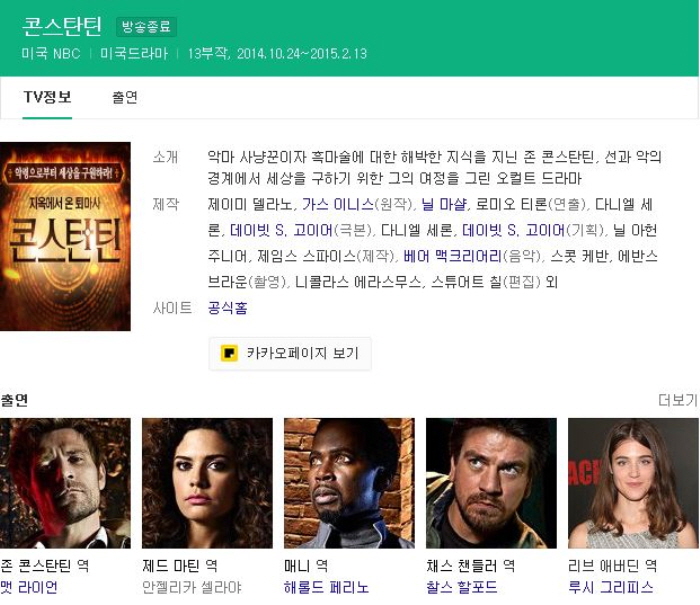Image resolution: width=700 pixels, height=605 pixels.
Task: Expand cast list with 더보기
Action: [x=678, y=400]
